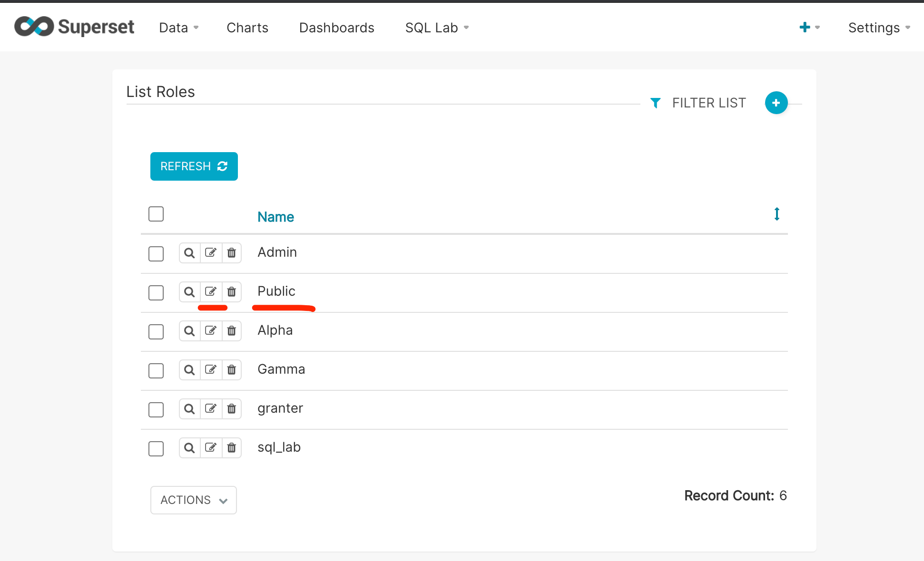Screen dimensions: 924x561
Task: Click the Name column sort arrows
Action: coord(777,214)
